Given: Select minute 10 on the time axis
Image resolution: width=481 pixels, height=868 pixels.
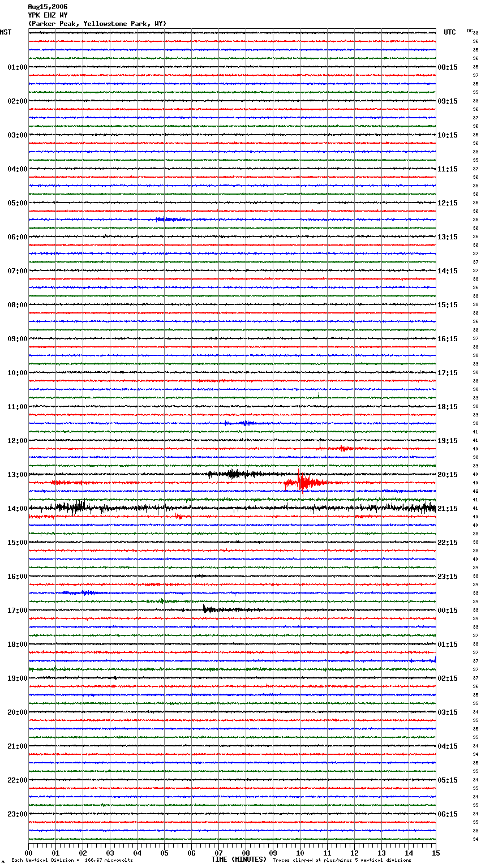Looking at the screenshot, I should pos(300,853).
